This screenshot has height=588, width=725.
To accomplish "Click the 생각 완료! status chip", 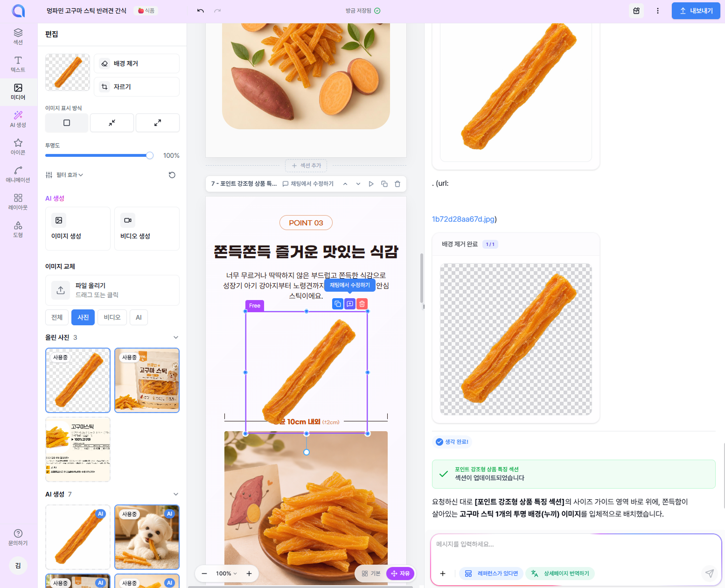I will coord(452,442).
